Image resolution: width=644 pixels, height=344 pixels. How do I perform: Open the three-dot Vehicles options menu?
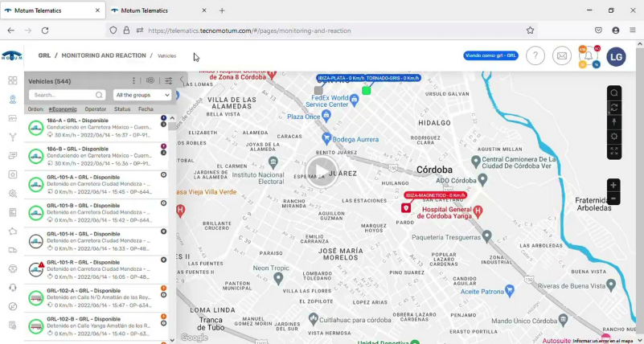[133, 80]
